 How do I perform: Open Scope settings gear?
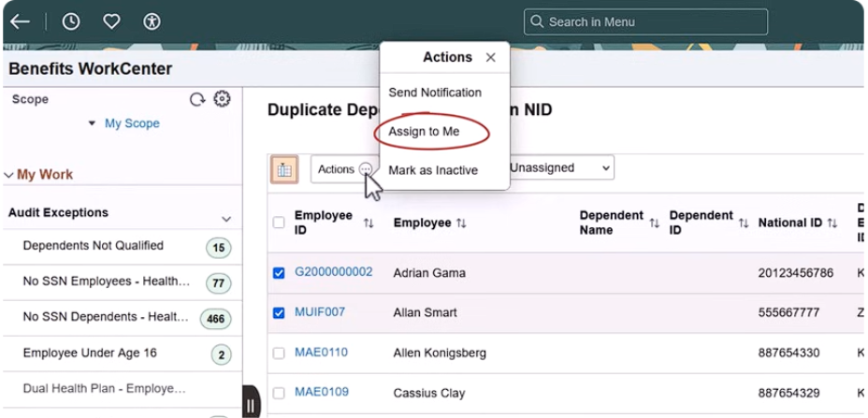[x=222, y=99]
